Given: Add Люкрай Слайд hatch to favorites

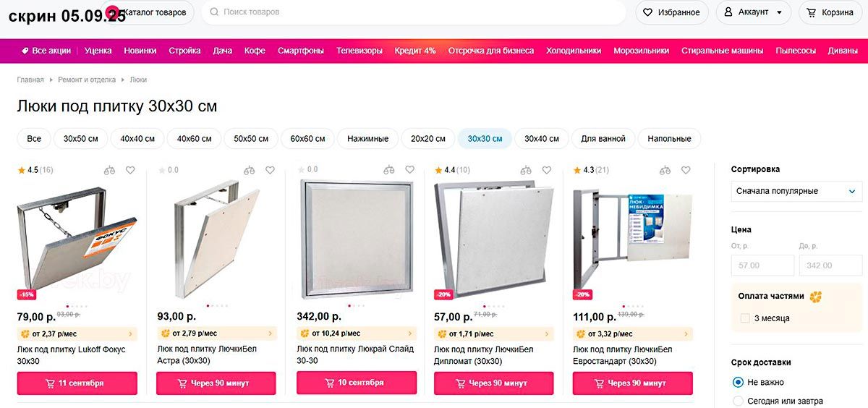Looking at the screenshot, I should coord(409,170).
